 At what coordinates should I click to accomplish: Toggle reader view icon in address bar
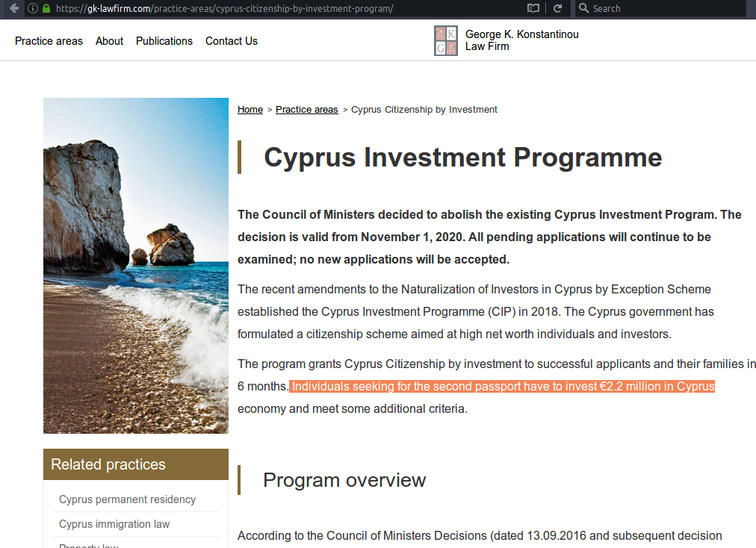533,8
